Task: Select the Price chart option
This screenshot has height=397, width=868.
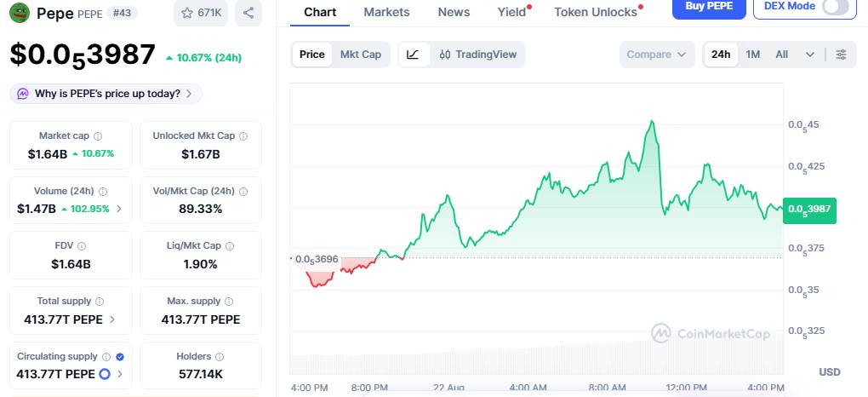Action: [x=312, y=55]
